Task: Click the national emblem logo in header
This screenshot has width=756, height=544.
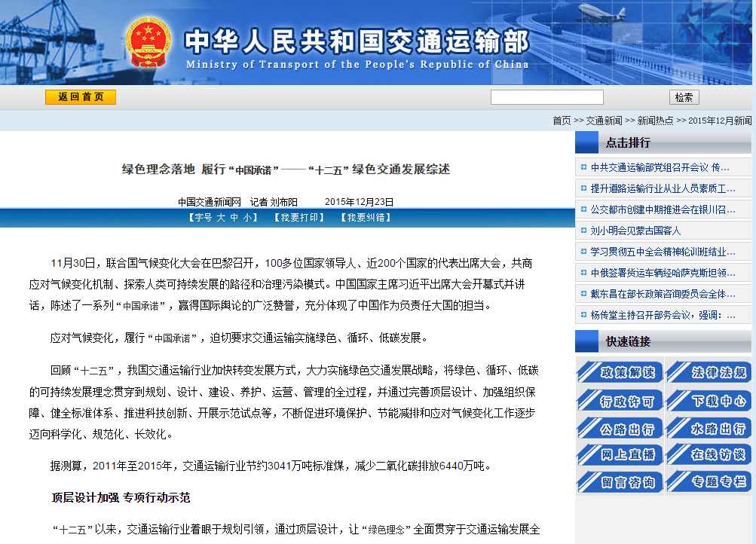Action: pyautogui.click(x=148, y=42)
